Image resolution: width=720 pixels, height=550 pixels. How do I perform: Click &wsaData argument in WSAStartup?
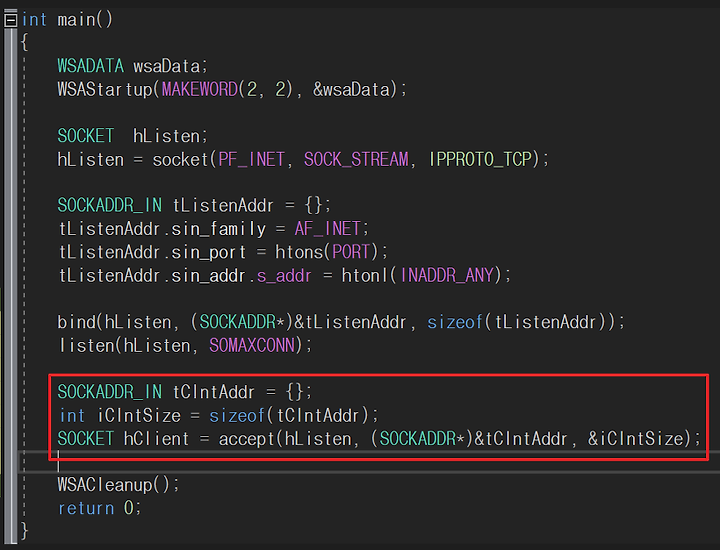point(351,90)
